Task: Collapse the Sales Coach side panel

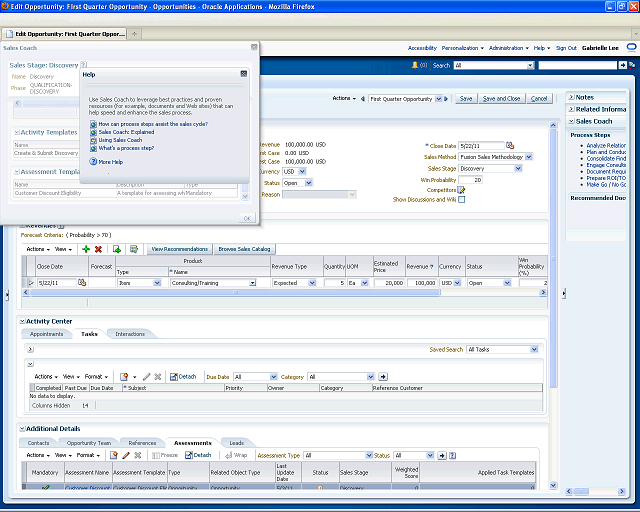Action: point(572,121)
